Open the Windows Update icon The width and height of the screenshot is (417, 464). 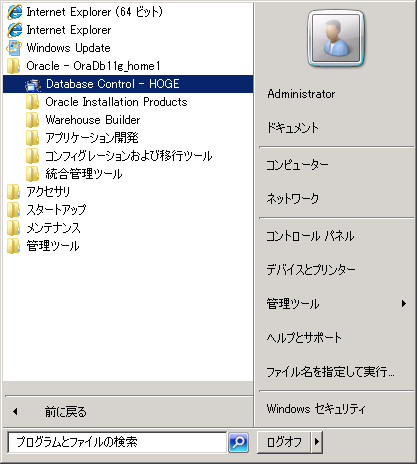pyautogui.click(x=14, y=48)
